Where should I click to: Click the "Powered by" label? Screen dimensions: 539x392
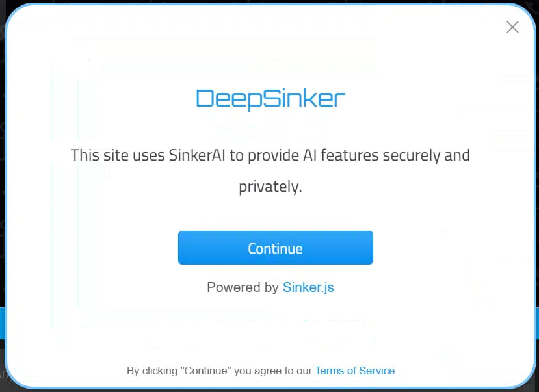point(243,287)
